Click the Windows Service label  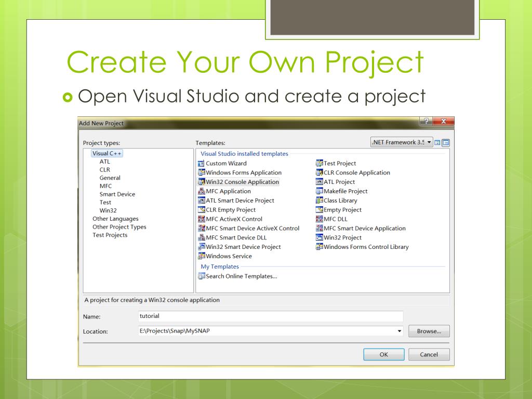229,256
